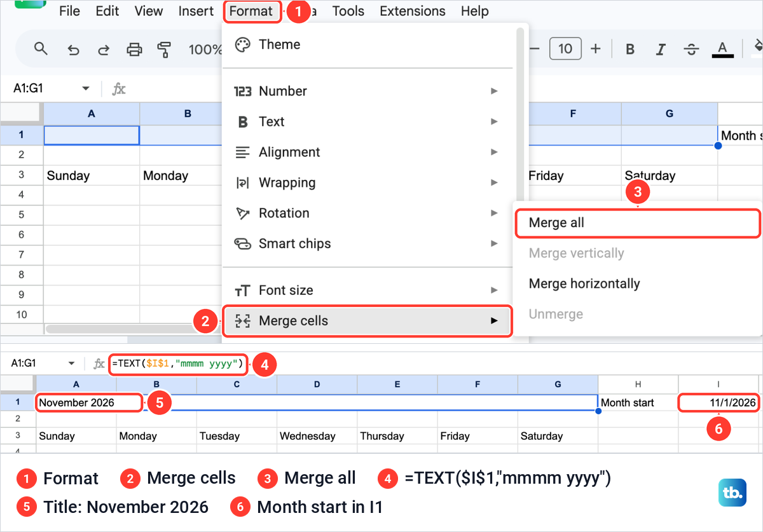Open the Extensions menu
This screenshot has height=532, width=763.
(x=412, y=11)
